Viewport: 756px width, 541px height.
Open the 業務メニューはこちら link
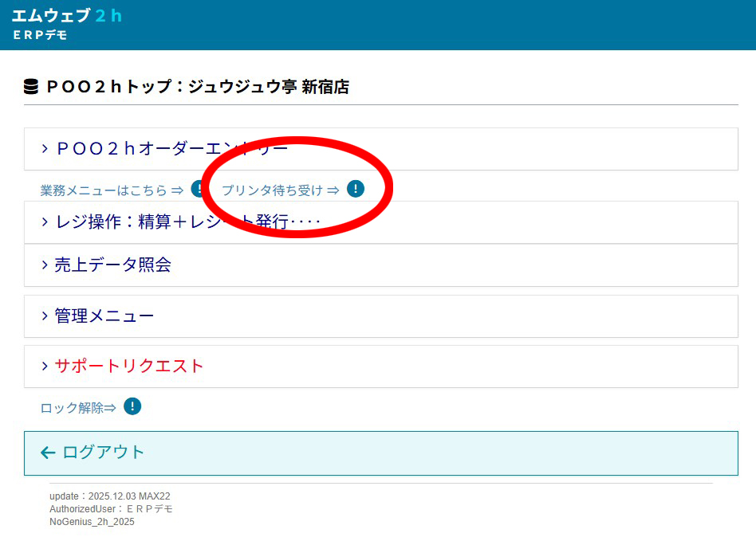112,190
